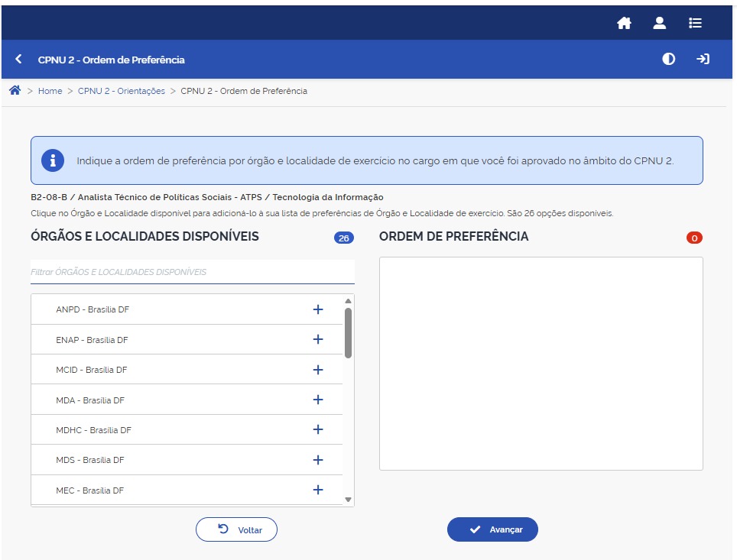Click the ÓRGÃOS E LOCALIDADES DISPONÍVEIS heading
This screenshot has height=560, width=737.
coord(144,236)
